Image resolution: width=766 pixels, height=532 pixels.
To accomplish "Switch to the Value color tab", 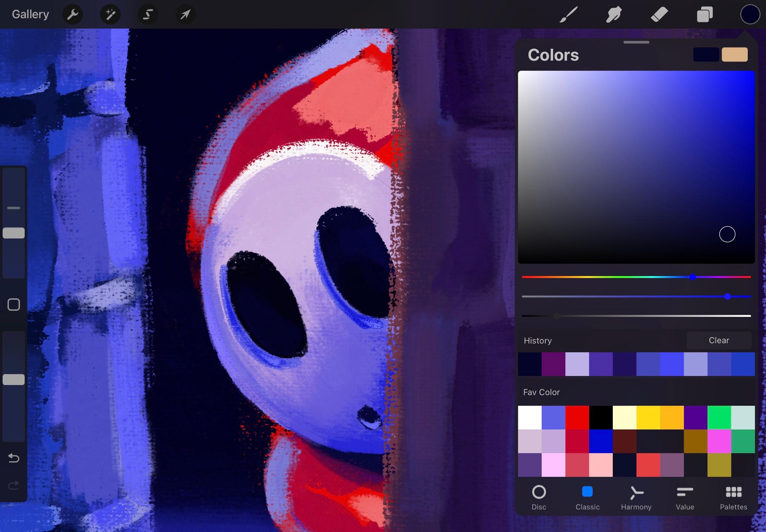I will (x=685, y=498).
